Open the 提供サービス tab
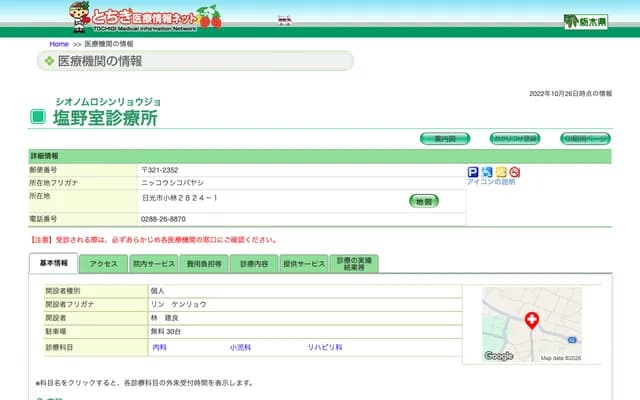Viewport: 640px width, 400px height. [304, 264]
